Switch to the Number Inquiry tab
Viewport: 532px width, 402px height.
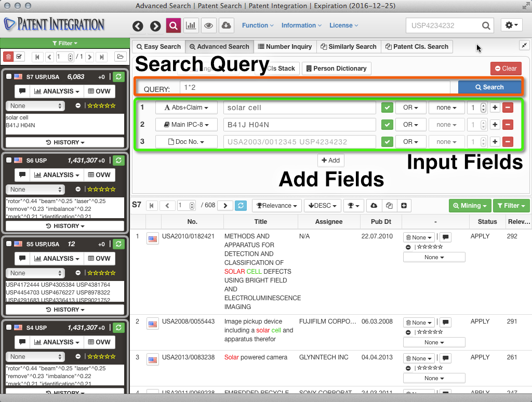(285, 46)
